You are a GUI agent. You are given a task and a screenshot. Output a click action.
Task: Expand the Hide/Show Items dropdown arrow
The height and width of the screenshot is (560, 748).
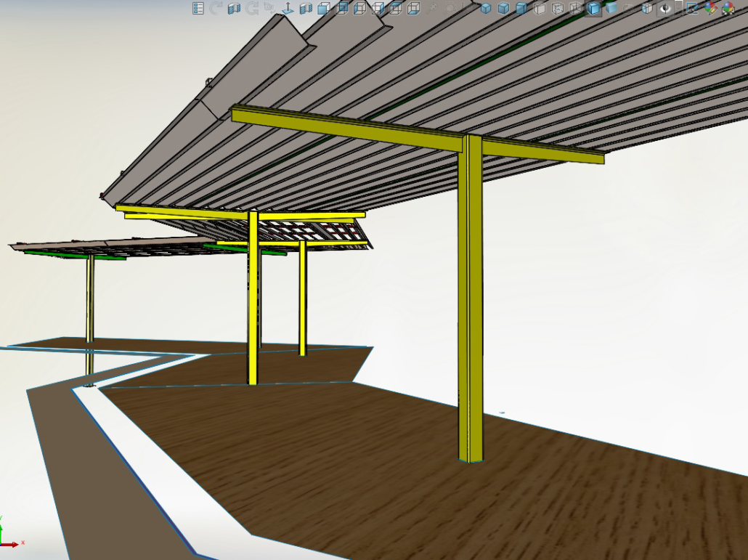tap(679, 8)
